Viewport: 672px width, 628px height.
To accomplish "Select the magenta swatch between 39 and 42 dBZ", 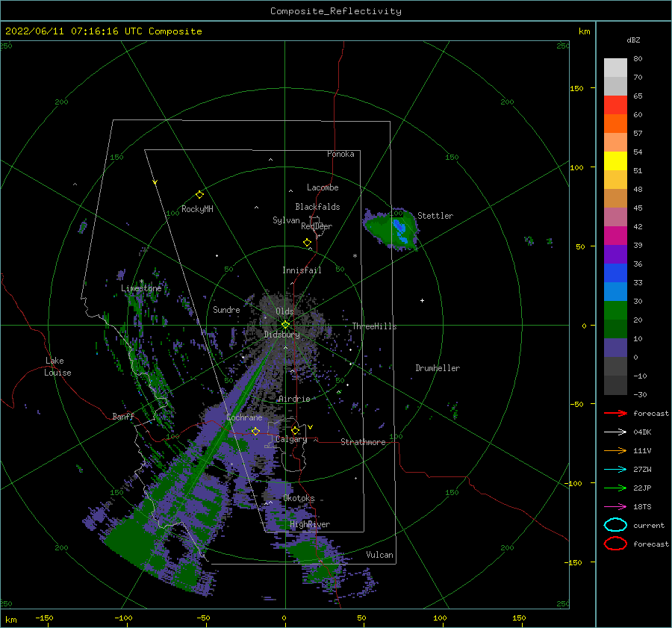I will point(615,235).
